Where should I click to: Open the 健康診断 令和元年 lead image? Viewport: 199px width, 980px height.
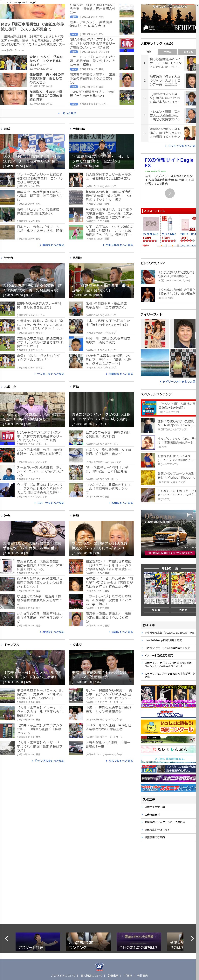tap(101, 152)
